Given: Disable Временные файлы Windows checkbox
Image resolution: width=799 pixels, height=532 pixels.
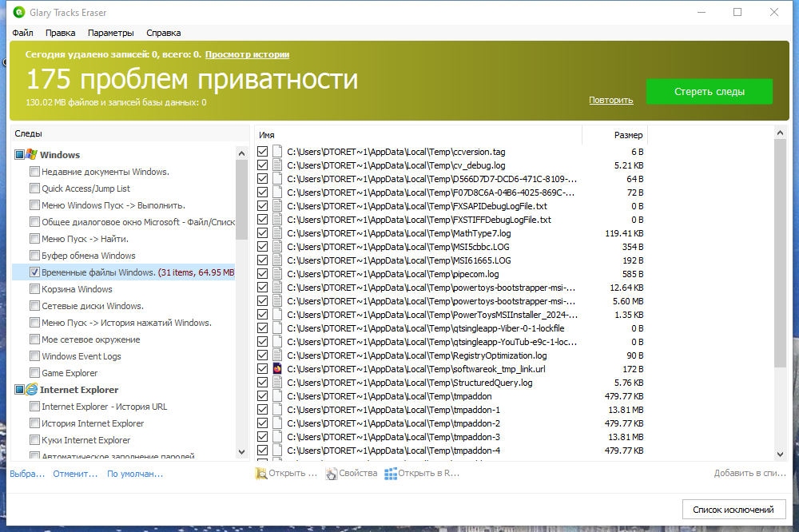Looking at the screenshot, I should coord(34,272).
